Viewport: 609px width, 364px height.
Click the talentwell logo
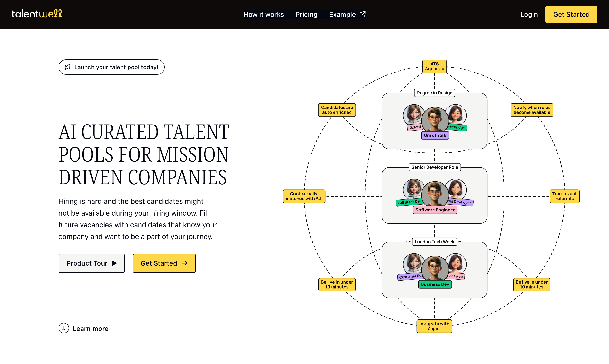pyautogui.click(x=37, y=14)
